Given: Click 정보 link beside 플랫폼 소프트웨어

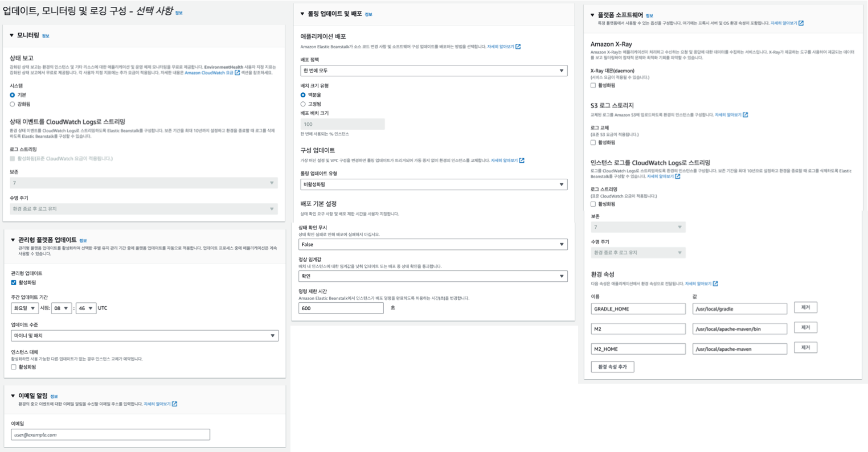Looking at the screenshot, I should pyautogui.click(x=649, y=16).
